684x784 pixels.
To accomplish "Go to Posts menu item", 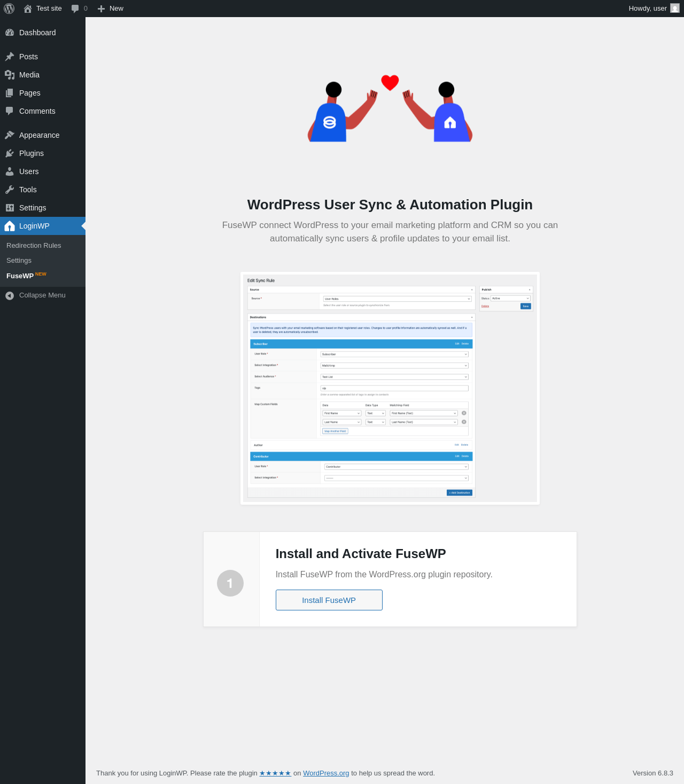I will 43,57.
